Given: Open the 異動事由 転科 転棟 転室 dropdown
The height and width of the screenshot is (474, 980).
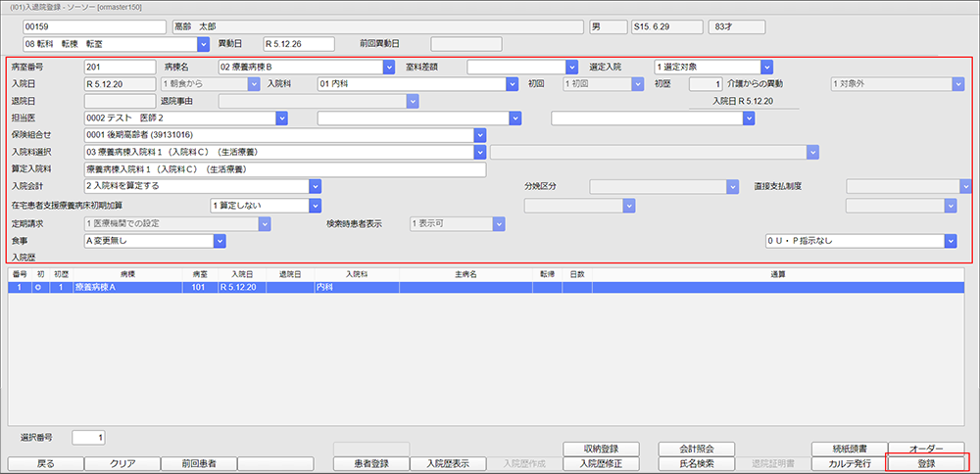Looking at the screenshot, I should (x=203, y=44).
